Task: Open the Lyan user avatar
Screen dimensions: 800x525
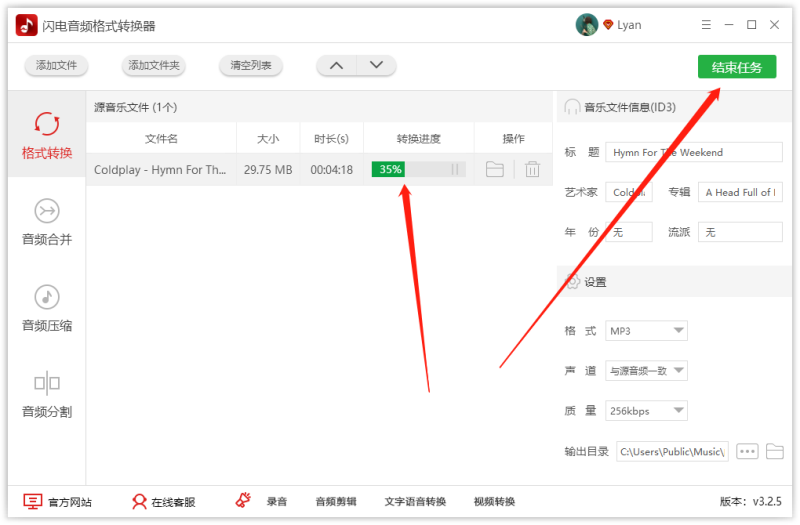Action: (x=587, y=24)
